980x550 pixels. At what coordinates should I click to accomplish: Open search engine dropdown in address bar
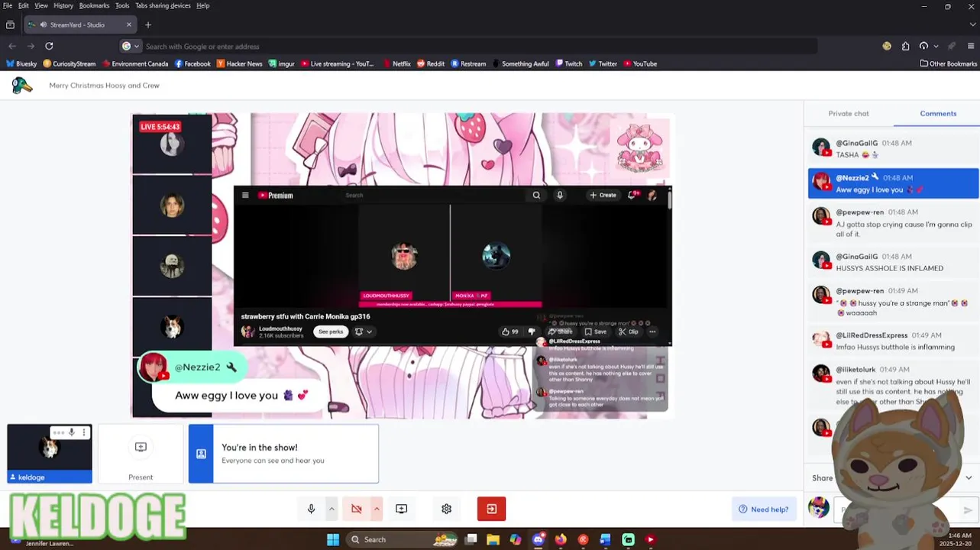[131, 47]
